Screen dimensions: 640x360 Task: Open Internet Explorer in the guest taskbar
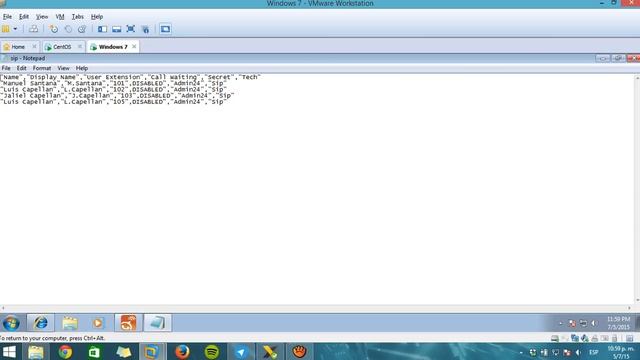[x=40, y=323]
